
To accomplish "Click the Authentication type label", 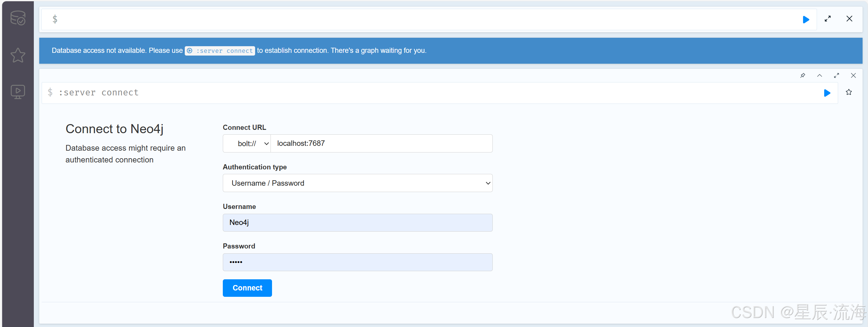I will (255, 167).
